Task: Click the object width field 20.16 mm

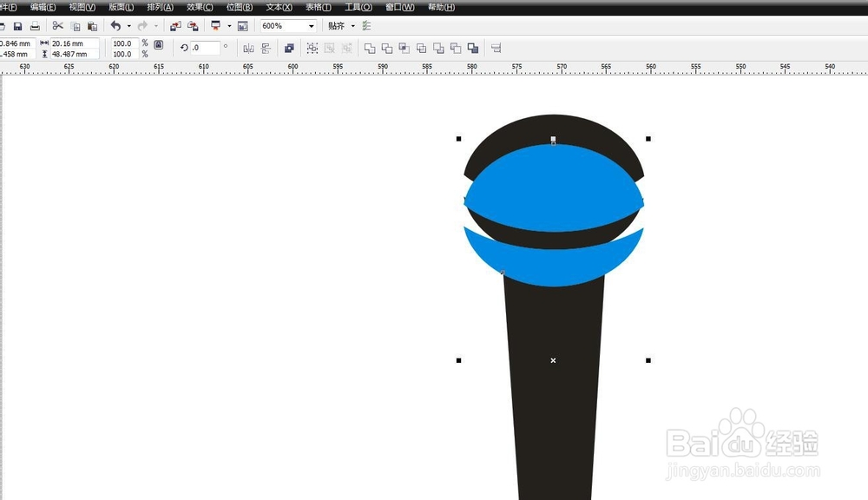Action: 75,43
